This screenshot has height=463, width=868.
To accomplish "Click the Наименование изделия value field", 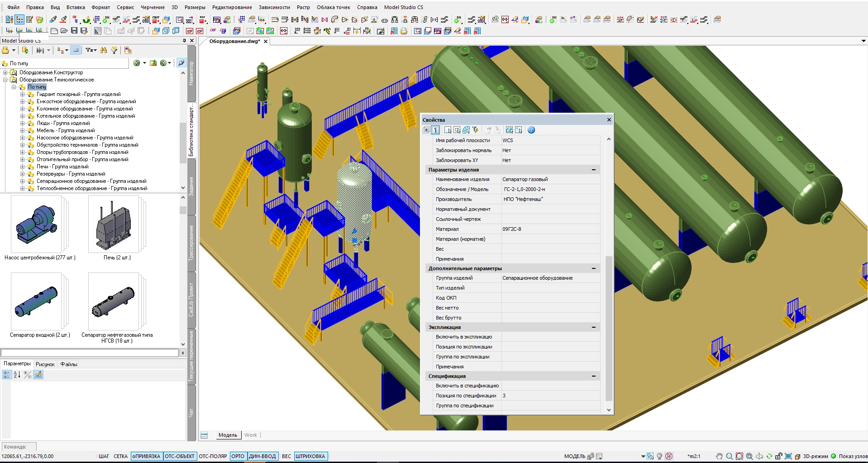I will [550, 179].
